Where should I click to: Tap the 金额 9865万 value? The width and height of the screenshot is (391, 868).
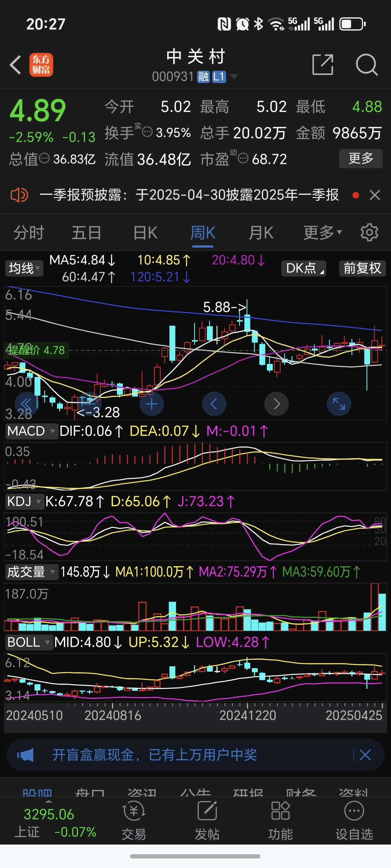357,133
